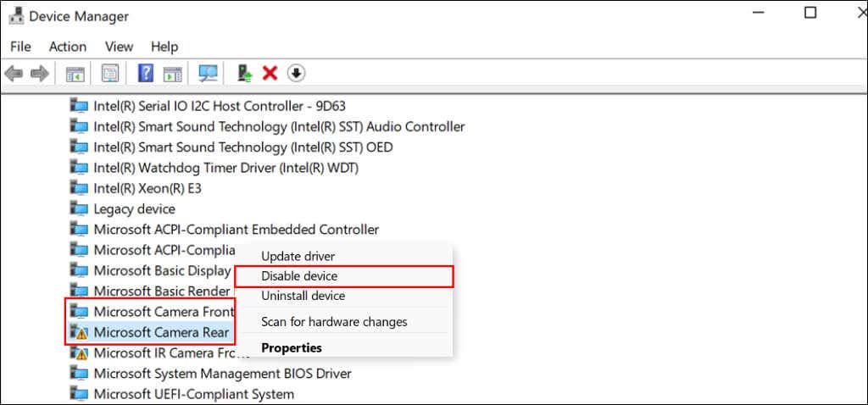868x405 pixels.
Task: Click the Update driver green arrow toolbar icon
Action: click(244, 73)
